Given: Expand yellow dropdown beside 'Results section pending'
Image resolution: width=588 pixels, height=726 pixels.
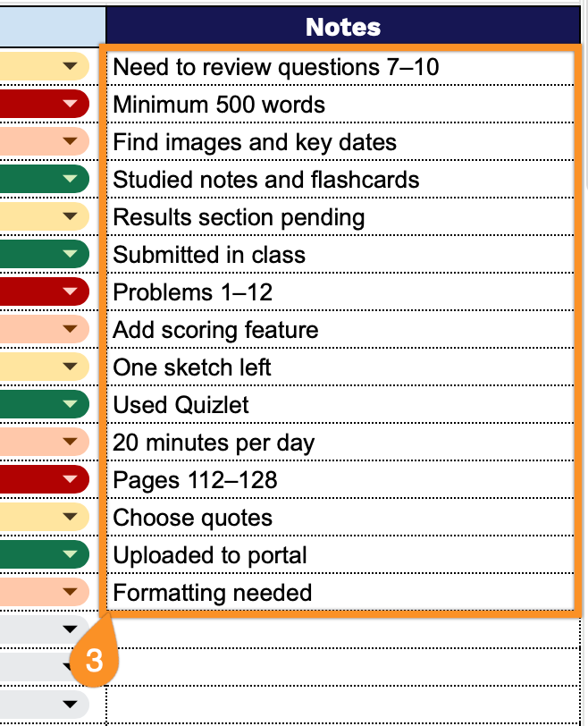Looking at the screenshot, I should click(71, 217).
